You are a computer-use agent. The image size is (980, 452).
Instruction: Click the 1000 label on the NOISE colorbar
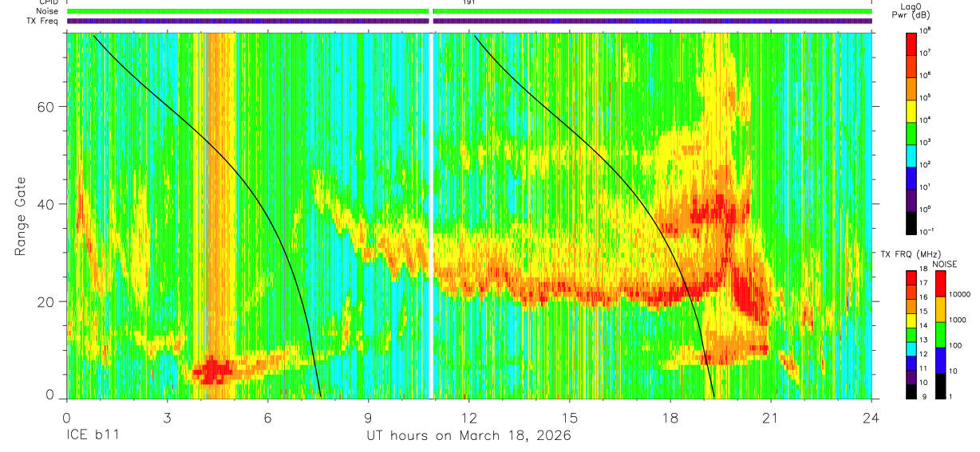(x=959, y=320)
